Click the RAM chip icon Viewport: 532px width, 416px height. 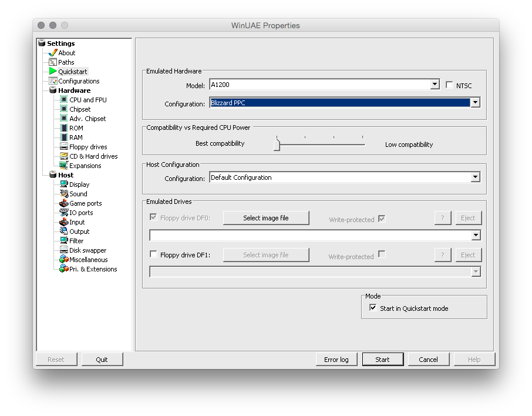63,137
